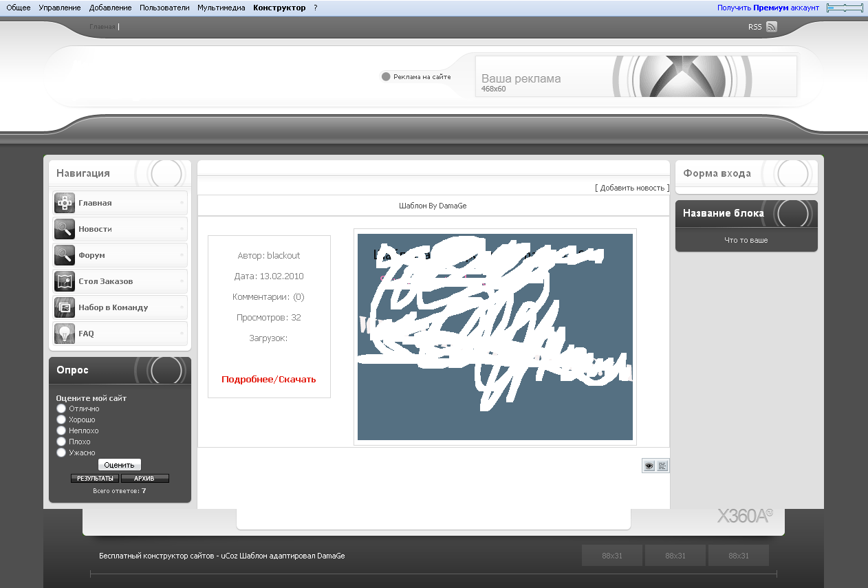Toggle the eye preview icon below content
This screenshot has width=868, height=588.
tap(649, 466)
